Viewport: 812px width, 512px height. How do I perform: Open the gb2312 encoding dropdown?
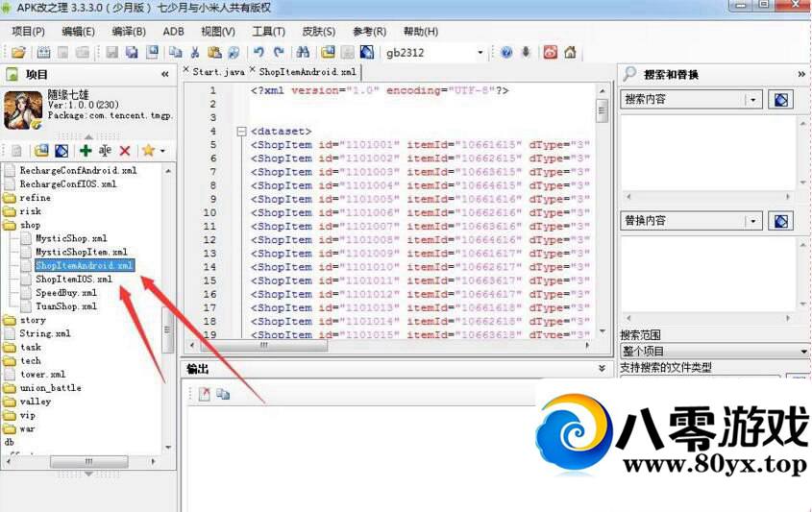click(x=480, y=53)
